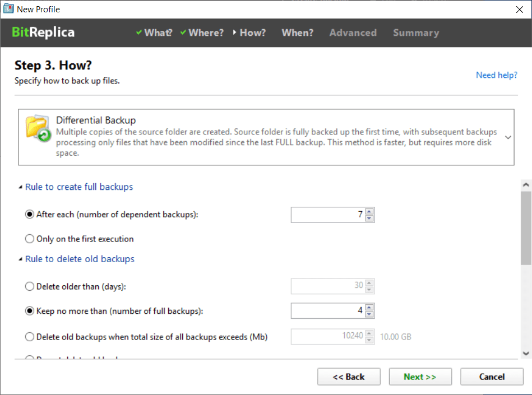Click scrollbar up arrow
This screenshot has height=395, width=532.
526,185
